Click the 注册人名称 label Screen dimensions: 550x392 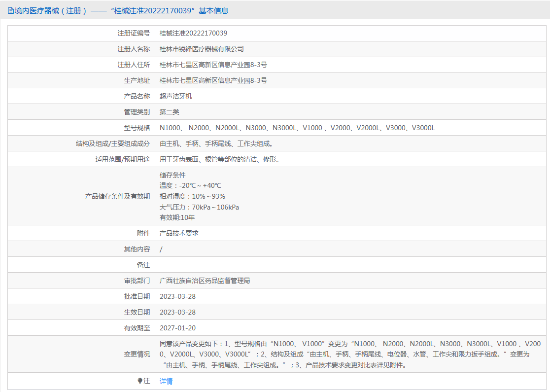click(x=134, y=49)
